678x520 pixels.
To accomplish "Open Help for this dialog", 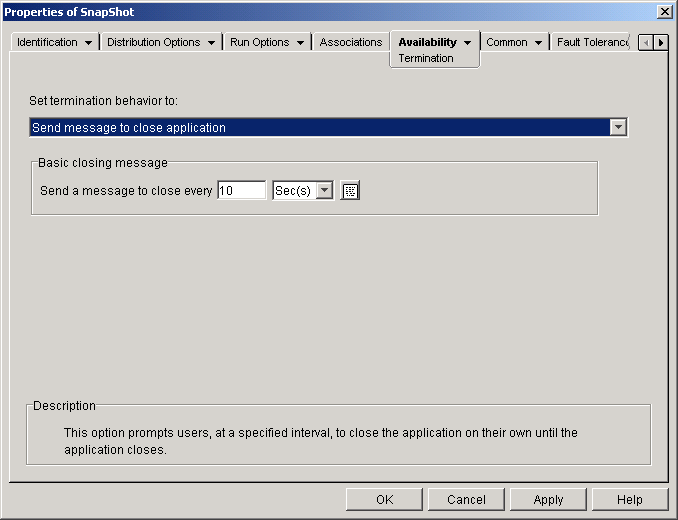I will coord(630,500).
